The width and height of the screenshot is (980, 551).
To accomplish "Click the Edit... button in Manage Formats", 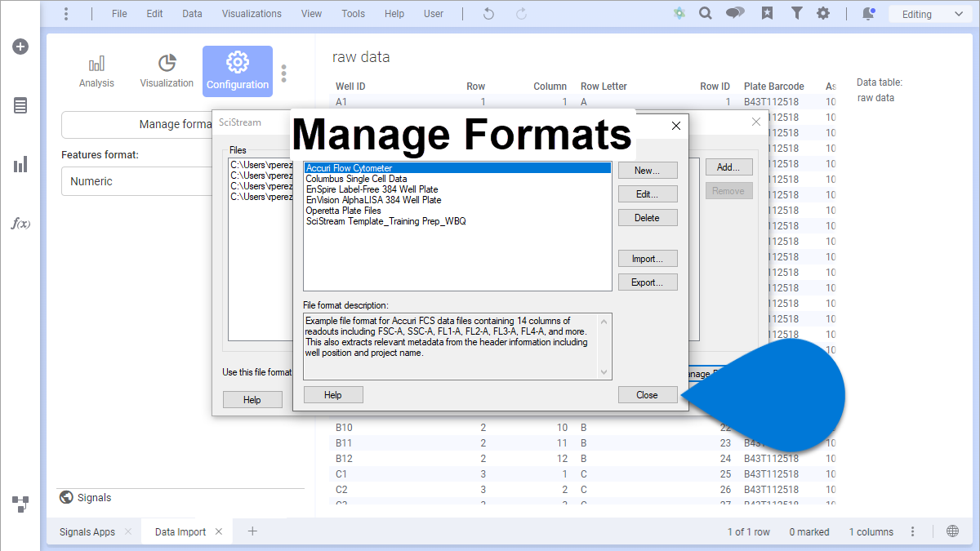I will pos(647,194).
